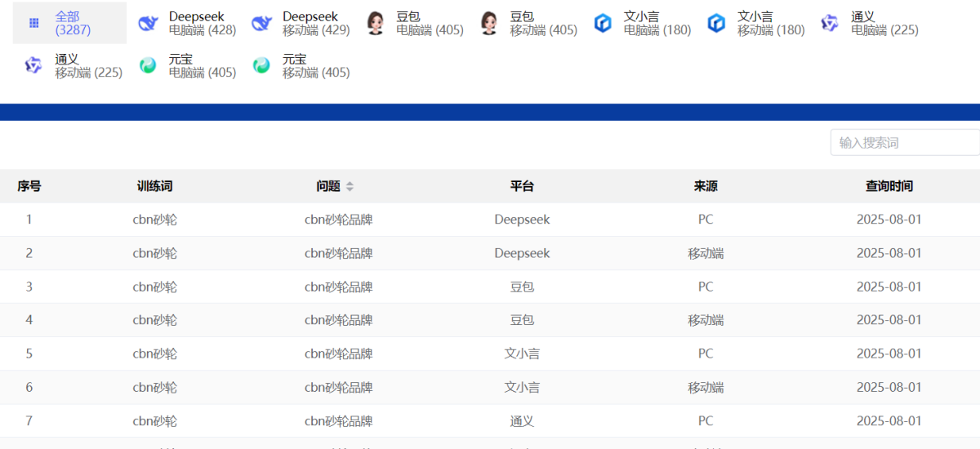Select the 全部 (3287) filter tab
Image resolution: width=980 pixels, height=449 pixels.
[72, 23]
